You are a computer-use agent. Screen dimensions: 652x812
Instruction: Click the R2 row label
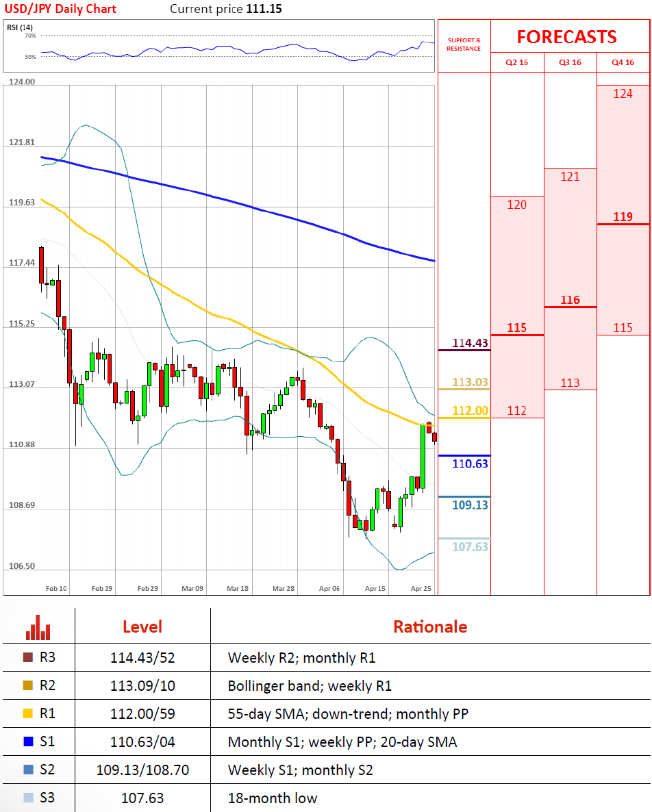47,685
